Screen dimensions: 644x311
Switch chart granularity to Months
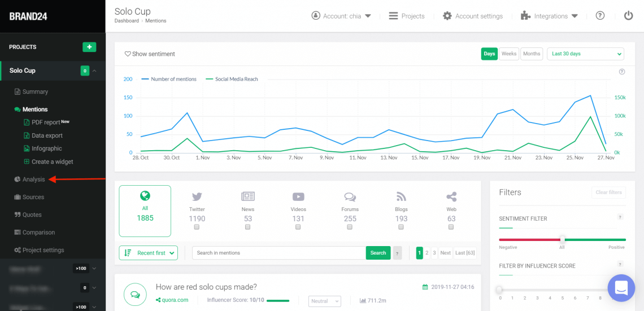point(532,54)
